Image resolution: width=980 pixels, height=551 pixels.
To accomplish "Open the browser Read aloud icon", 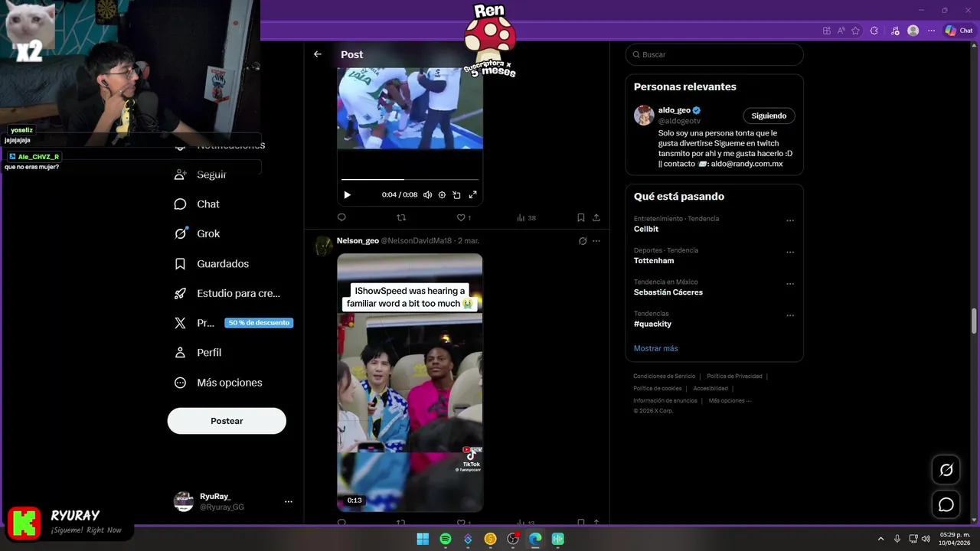I will [x=841, y=31].
